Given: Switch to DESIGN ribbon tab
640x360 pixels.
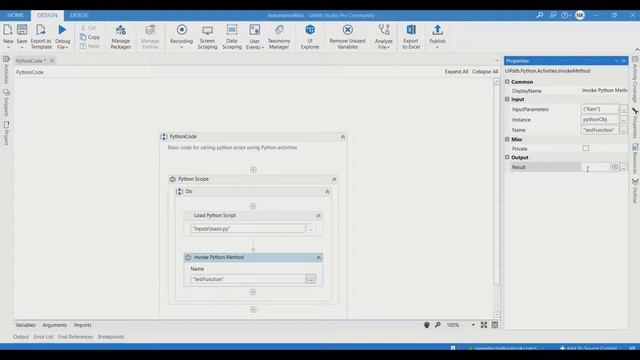Looking at the screenshot, I should [x=47, y=15].
